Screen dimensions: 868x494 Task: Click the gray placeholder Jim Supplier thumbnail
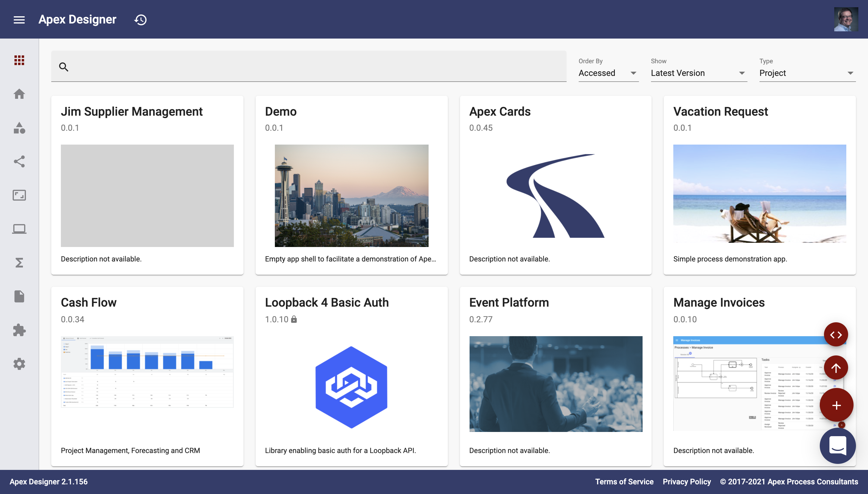(147, 196)
